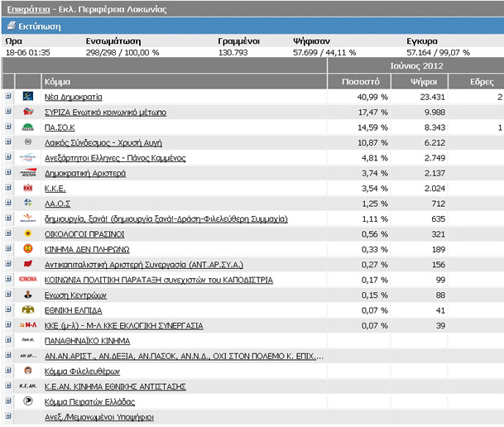The image size is (504, 427).
Task: Open the Επικράτεια breadcrumb link
Action: click(x=29, y=9)
